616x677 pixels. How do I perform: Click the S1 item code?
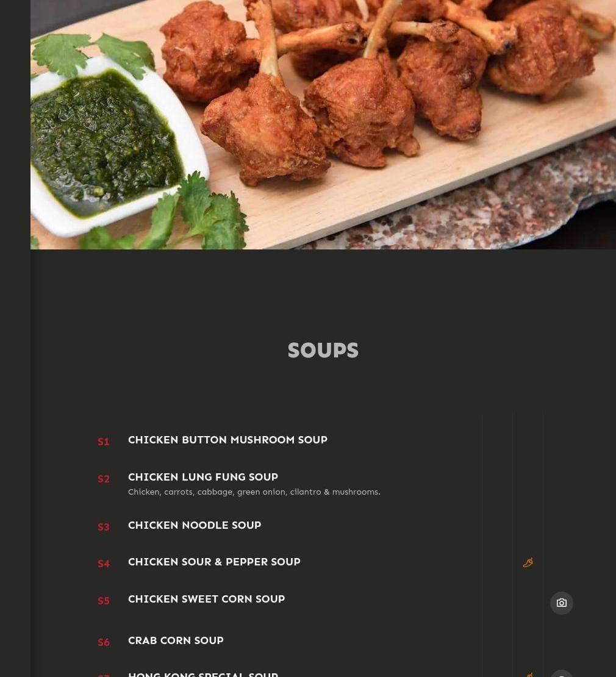[x=103, y=442]
